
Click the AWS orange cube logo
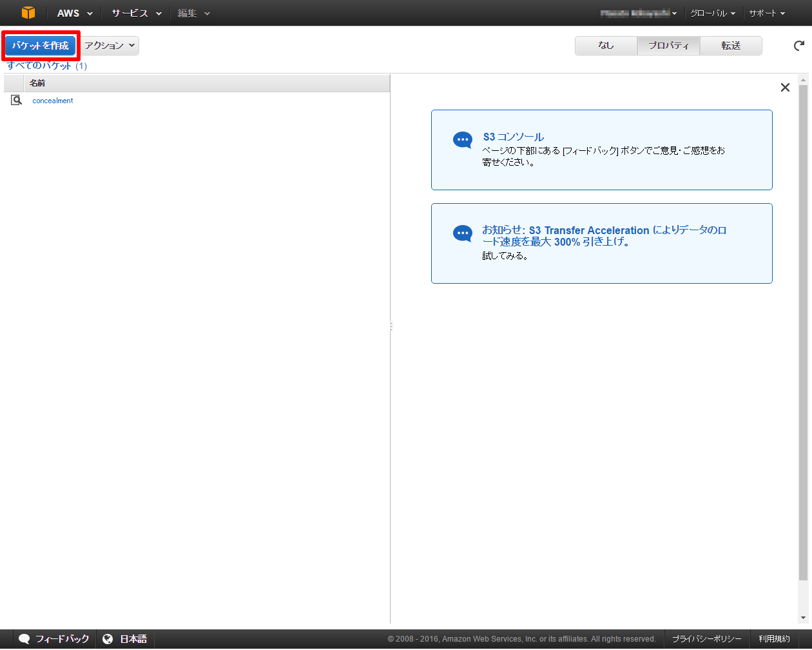click(28, 13)
